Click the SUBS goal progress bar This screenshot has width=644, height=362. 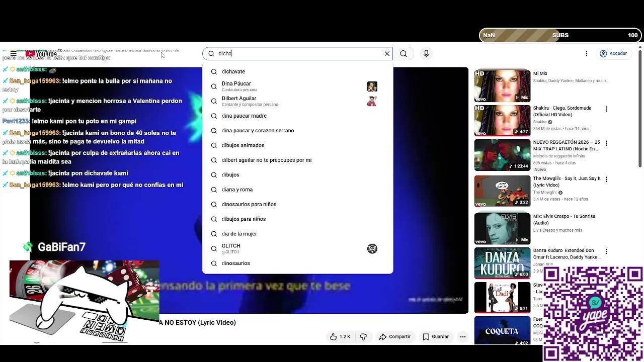point(560,35)
